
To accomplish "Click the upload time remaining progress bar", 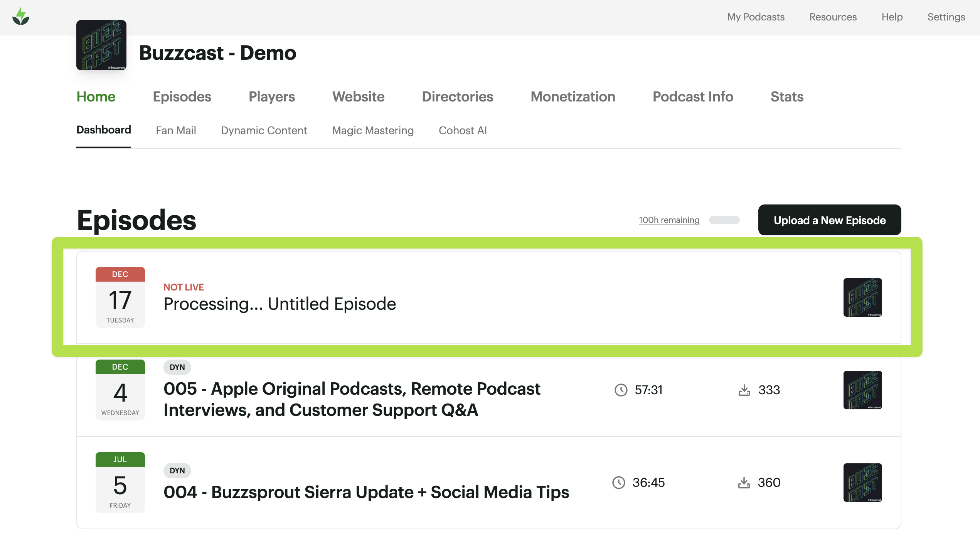I will click(x=724, y=220).
